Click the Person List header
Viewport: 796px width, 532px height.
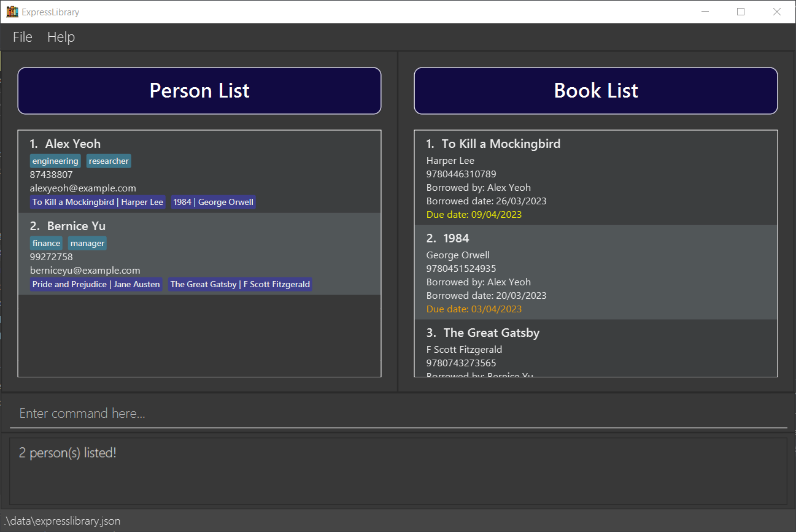[x=199, y=91]
